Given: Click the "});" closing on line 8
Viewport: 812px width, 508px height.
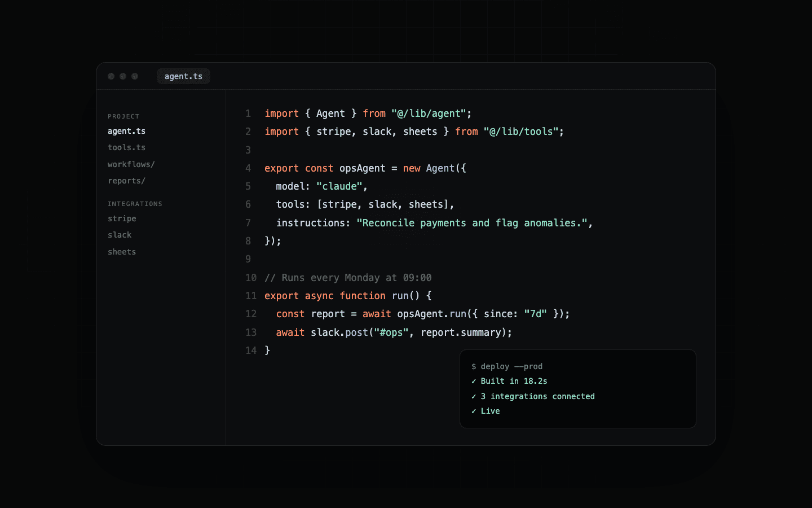Looking at the screenshot, I should [x=273, y=241].
